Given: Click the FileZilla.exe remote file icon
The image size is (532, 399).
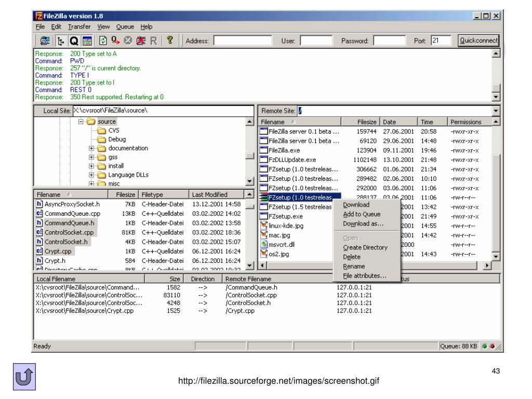Looking at the screenshot, I should (x=263, y=150).
